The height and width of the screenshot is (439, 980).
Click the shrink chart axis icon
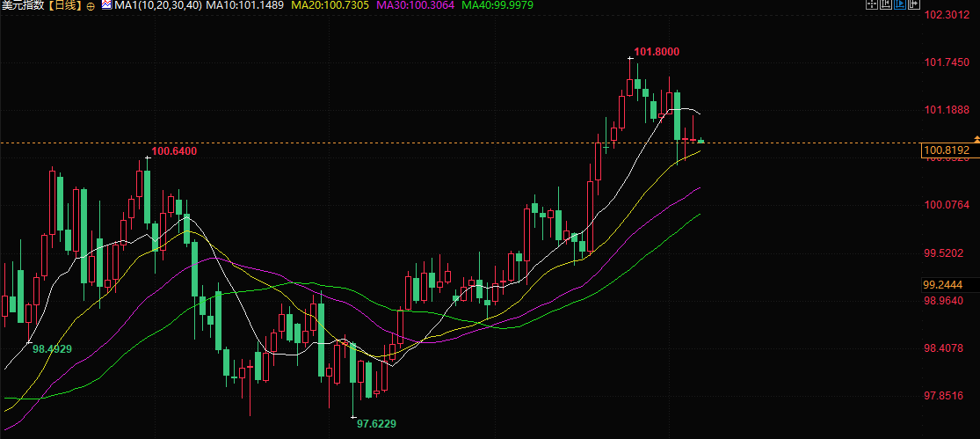click(x=886, y=4)
